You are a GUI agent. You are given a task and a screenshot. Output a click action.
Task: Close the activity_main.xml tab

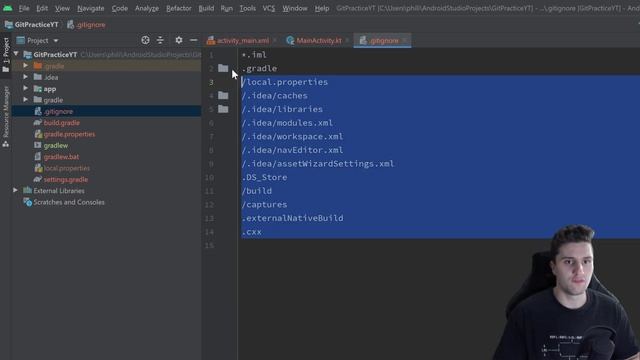tap(275, 40)
